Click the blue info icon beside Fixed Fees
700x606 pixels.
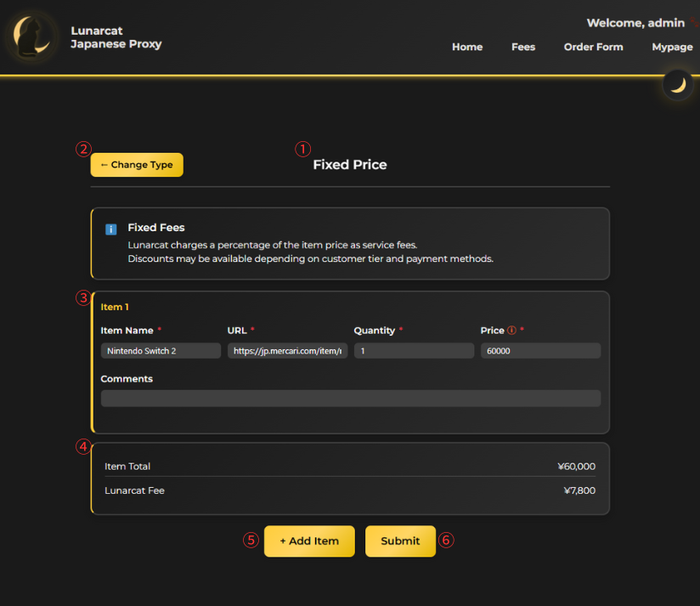click(110, 229)
